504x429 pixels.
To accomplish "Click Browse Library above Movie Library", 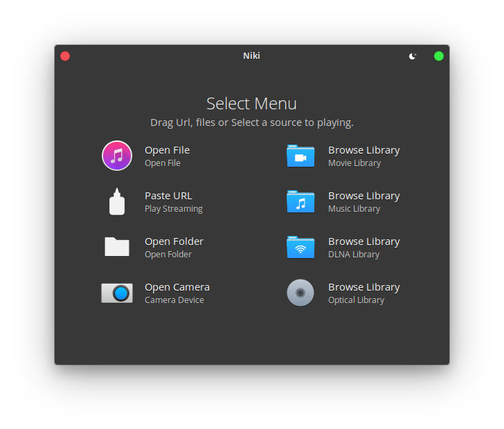I will 364,150.
